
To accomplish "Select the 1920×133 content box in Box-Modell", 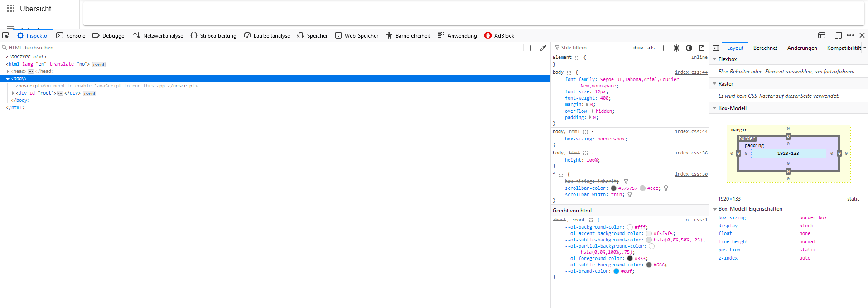I will (x=788, y=154).
